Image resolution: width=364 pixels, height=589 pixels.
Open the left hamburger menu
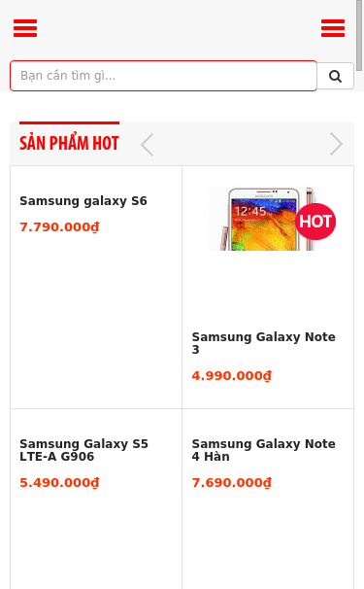coord(25,28)
